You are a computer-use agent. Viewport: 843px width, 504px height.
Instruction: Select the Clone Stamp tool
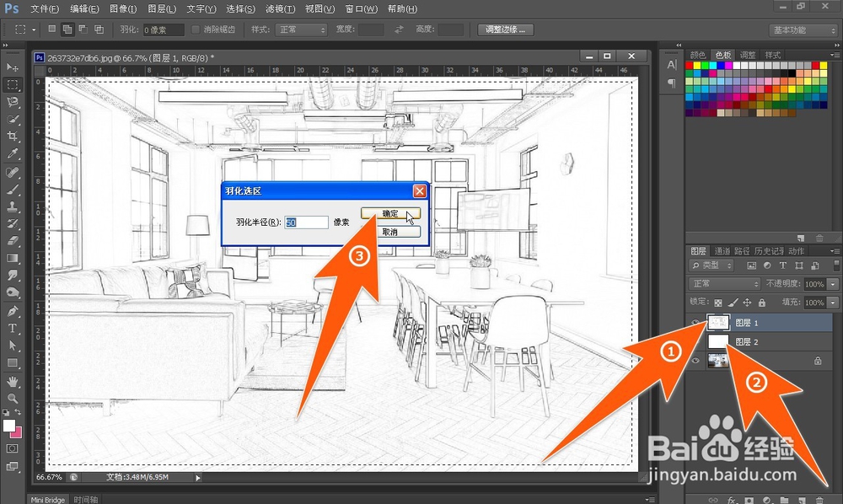pyautogui.click(x=13, y=206)
